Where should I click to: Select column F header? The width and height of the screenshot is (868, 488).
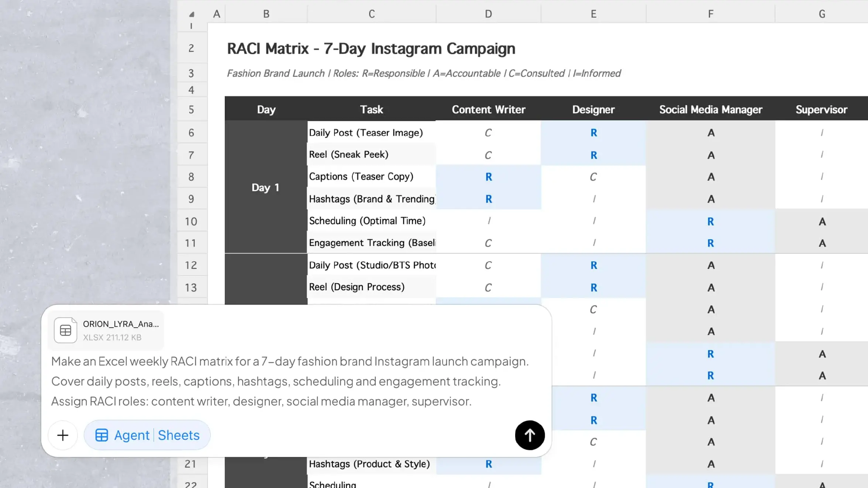point(710,14)
